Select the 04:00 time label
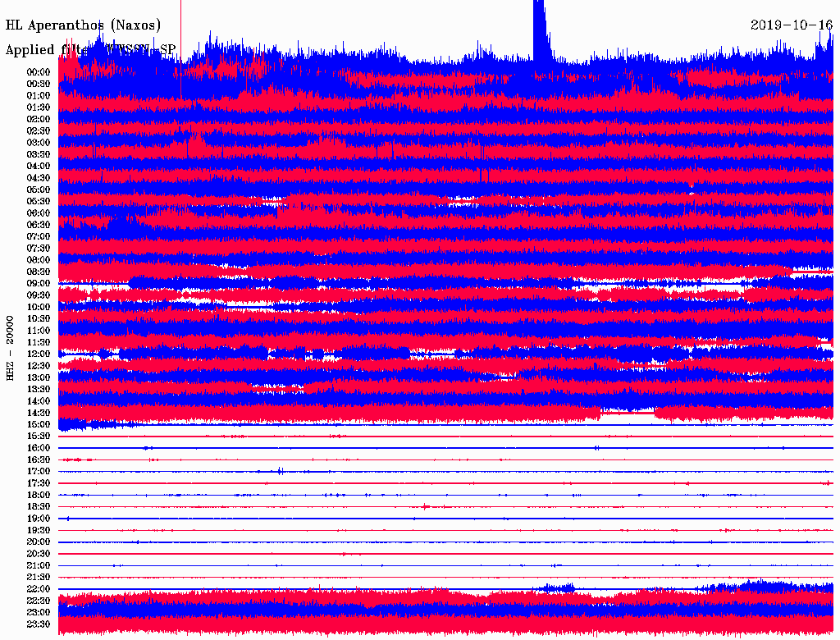Image resolution: width=840 pixels, height=640 pixels. [39, 167]
